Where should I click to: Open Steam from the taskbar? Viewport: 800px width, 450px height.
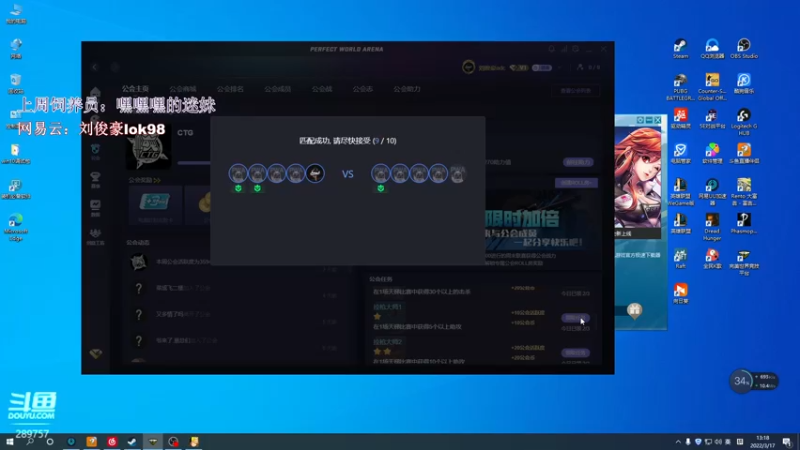coord(132,442)
